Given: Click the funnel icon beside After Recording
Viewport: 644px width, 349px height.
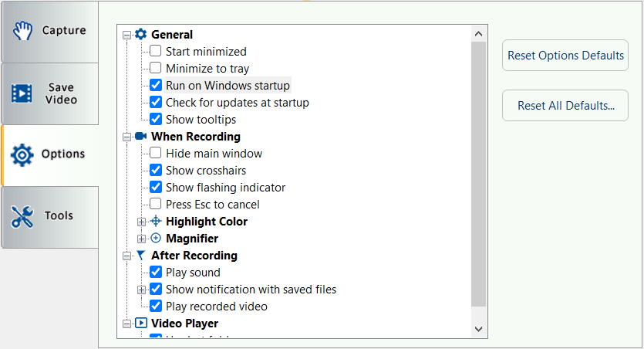Looking at the screenshot, I should coord(140,256).
